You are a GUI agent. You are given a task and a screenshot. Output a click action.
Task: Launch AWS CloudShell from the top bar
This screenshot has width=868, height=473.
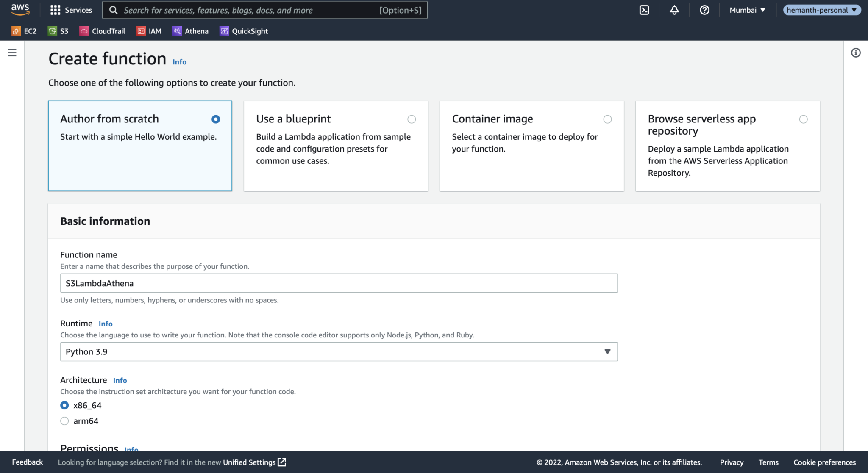coord(644,10)
